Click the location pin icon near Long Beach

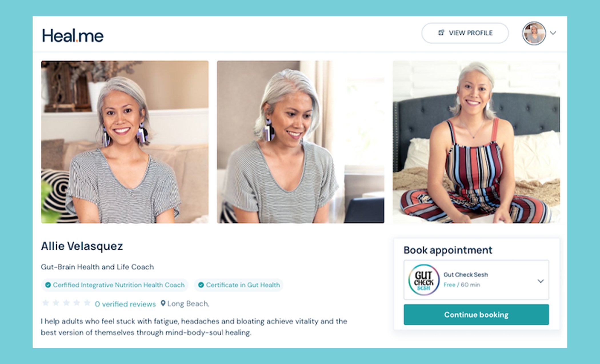[163, 303]
